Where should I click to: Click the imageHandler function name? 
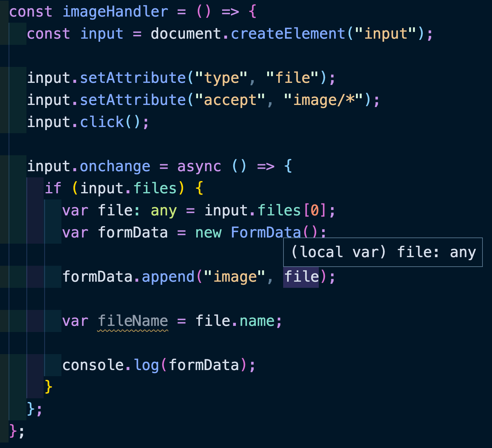click(x=115, y=12)
